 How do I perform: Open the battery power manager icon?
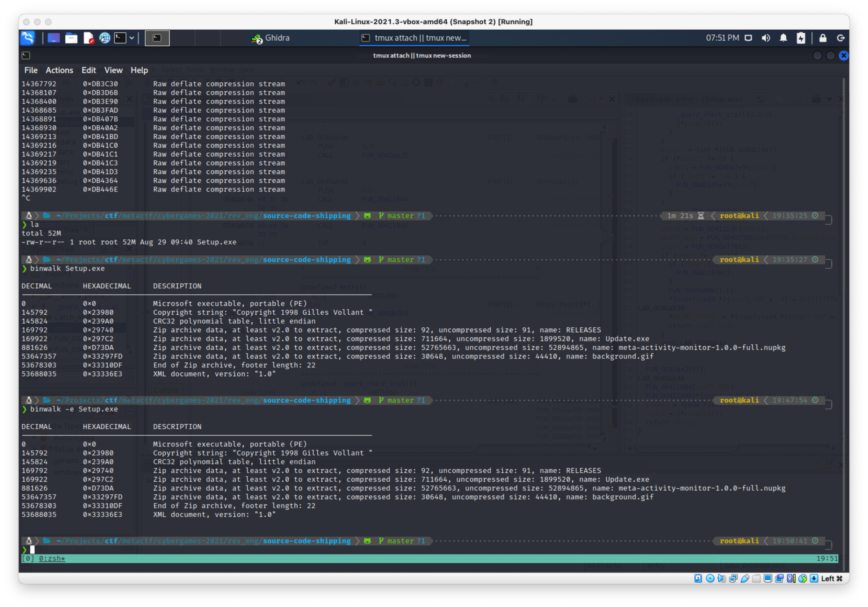[x=801, y=38]
